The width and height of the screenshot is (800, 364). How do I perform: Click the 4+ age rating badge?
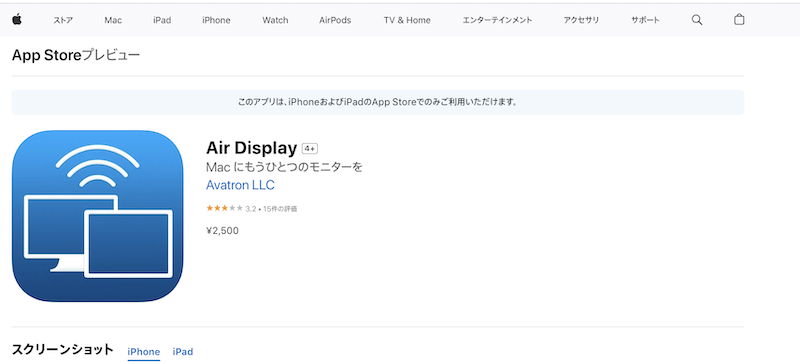[310, 149]
